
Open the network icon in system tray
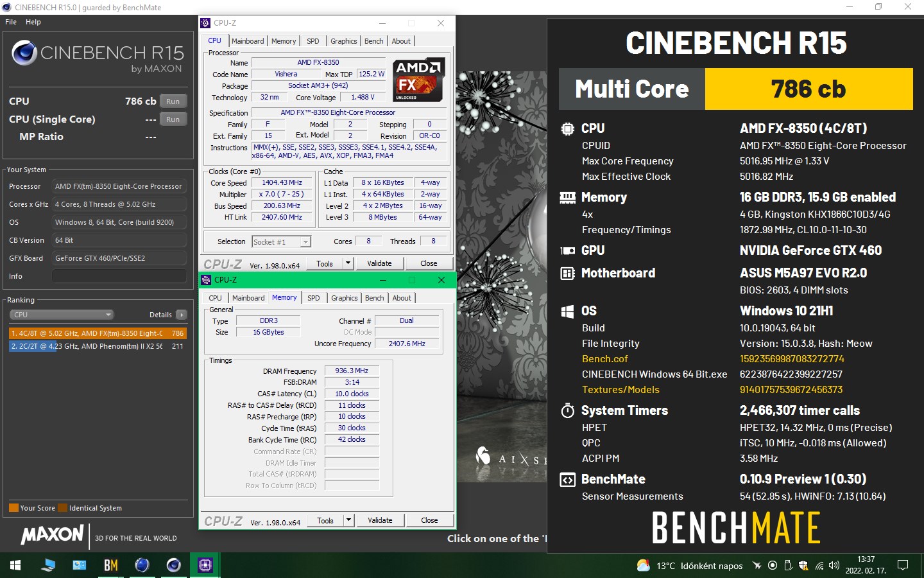pyautogui.click(x=819, y=566)
